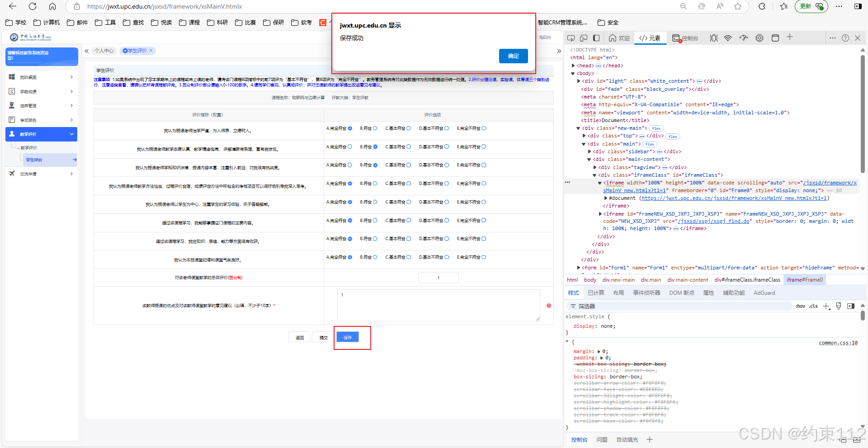This screenshot has height=448, width=868.
Task: Open DevTools customize ellipsis menu
Action: coord(833,38)
